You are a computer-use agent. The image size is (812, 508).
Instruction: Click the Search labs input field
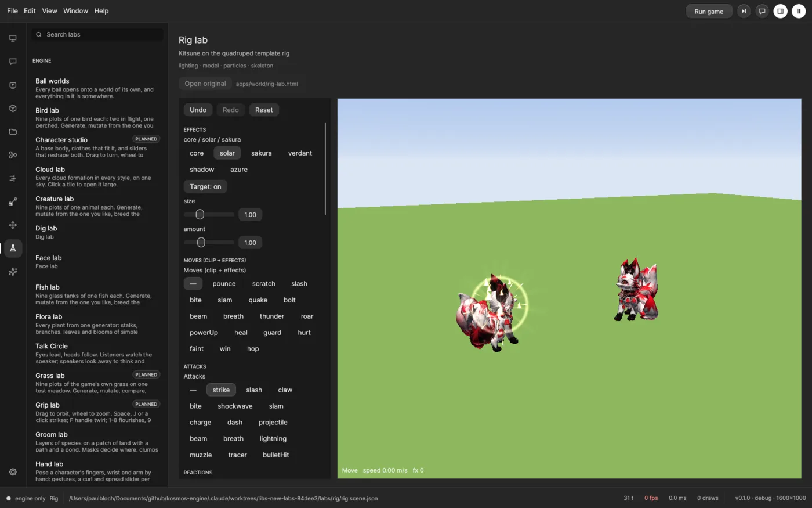[97, 35]
